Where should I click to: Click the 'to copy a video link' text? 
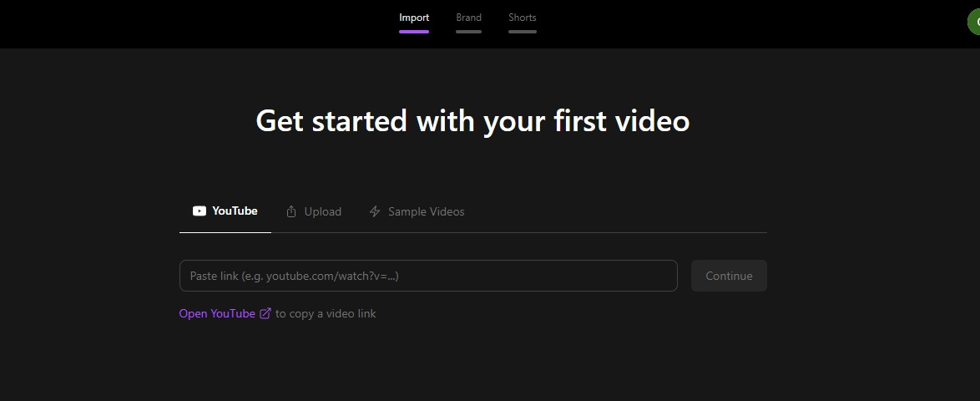pyautogui.click(x=326, y=313)
